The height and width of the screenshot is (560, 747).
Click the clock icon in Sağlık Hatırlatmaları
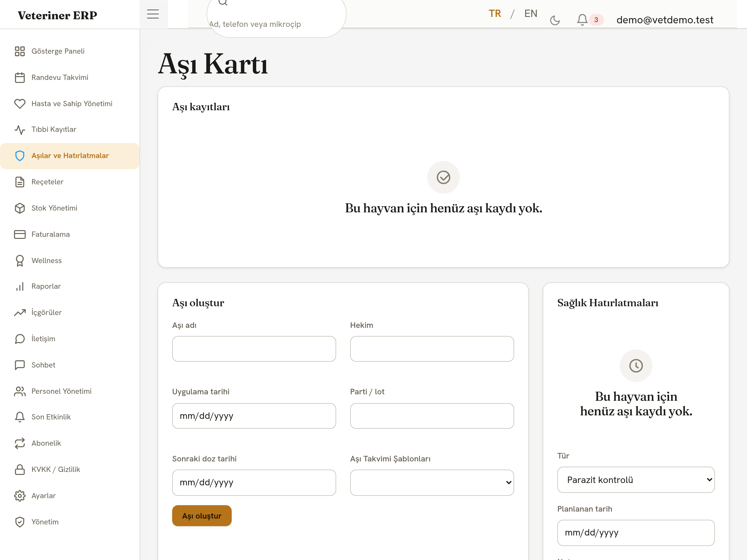tap(636, 365)
